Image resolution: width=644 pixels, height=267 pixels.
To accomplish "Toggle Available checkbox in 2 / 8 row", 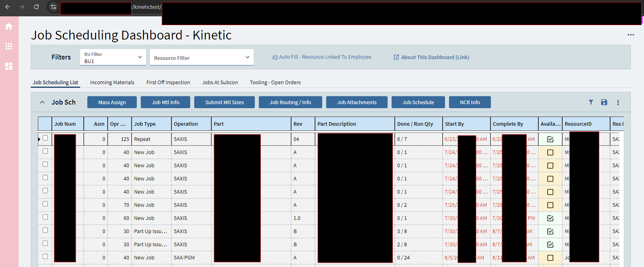I will (550, 245).
